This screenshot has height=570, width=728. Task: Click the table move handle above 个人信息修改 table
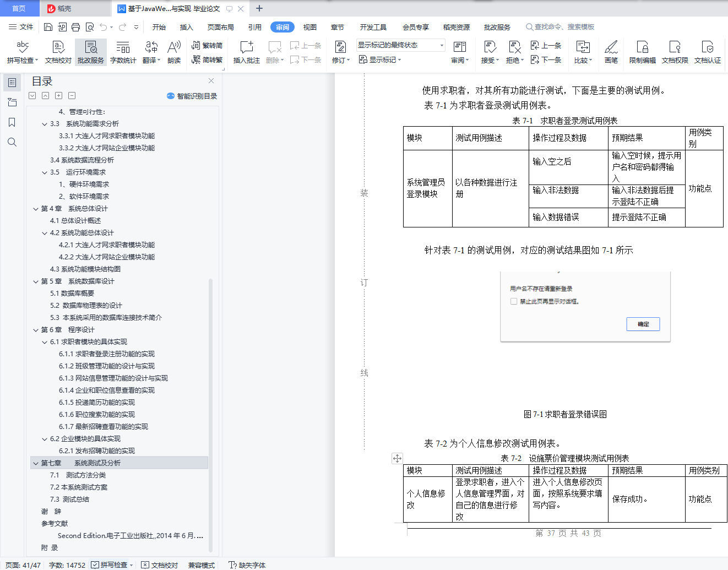(x=397, y=458)
